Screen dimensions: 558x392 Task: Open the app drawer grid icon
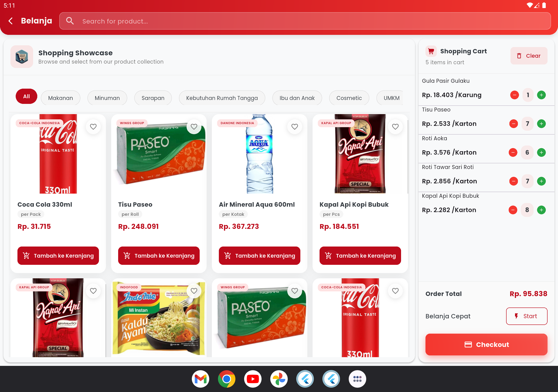tap(357, 379)
